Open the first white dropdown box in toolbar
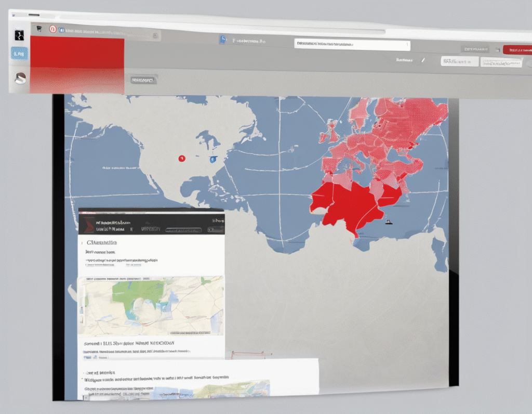The width and height of the screenshot is (532, 414). point(459,61)
